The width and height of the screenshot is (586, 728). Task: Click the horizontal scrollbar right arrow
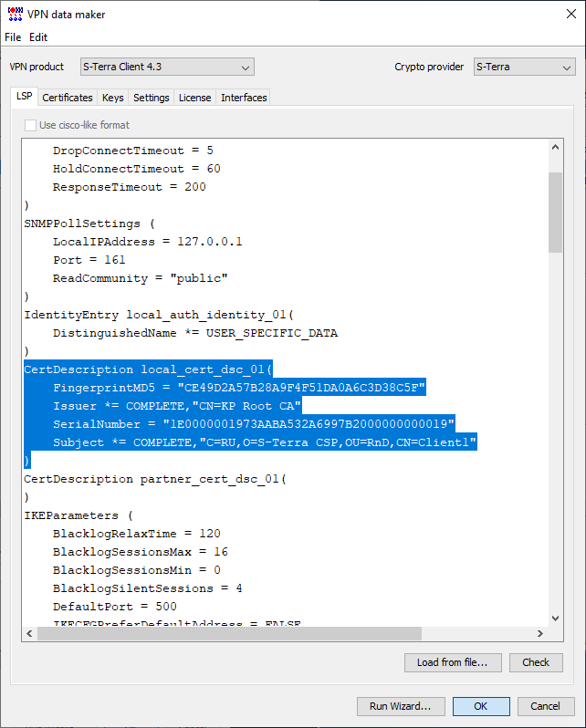(540, 633)
